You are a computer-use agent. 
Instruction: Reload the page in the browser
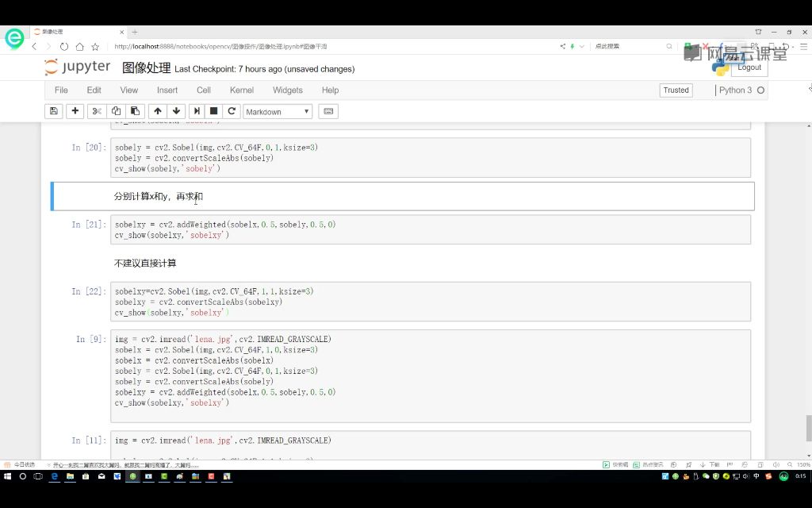point(64,47)
